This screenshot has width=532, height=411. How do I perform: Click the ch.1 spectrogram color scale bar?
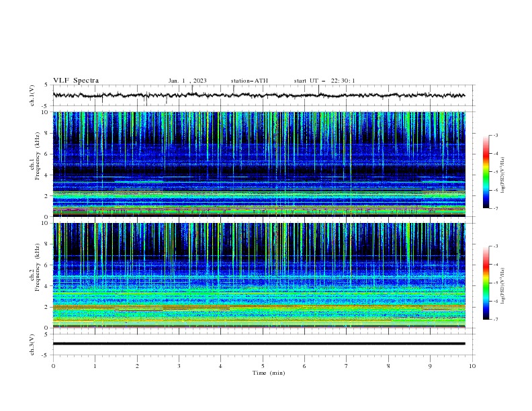click(x=486, y=172)
